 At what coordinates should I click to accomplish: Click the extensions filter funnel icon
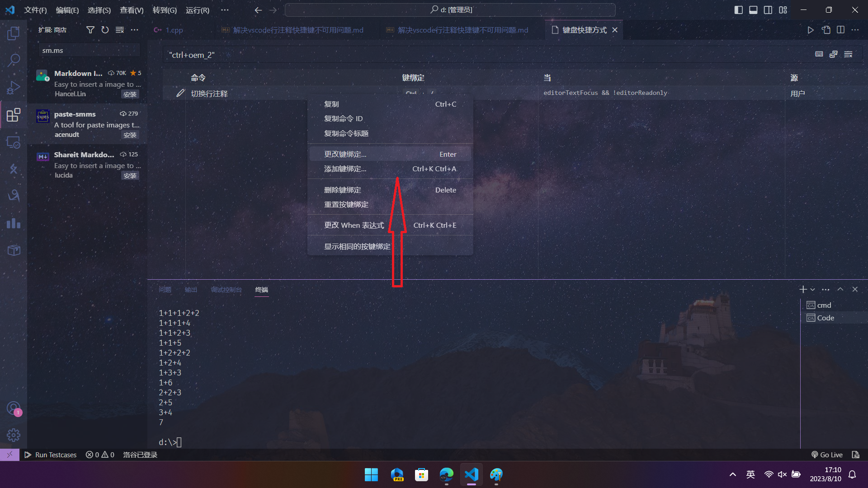[90, 30]
